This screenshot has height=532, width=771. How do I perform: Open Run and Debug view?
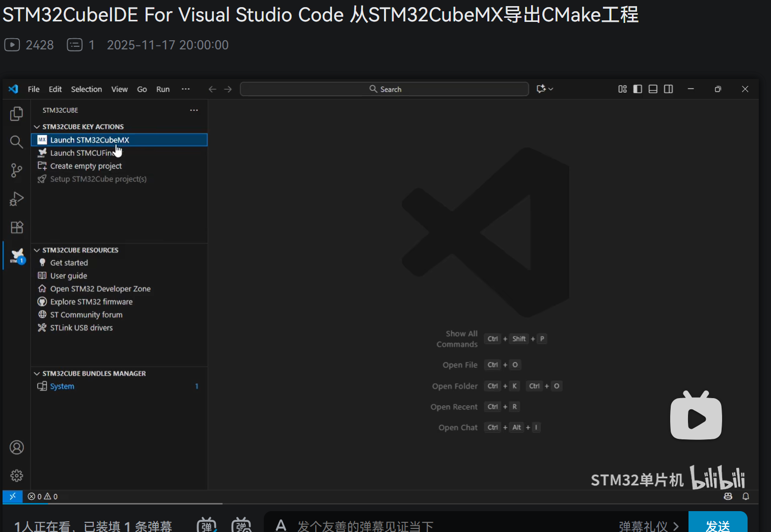click(16, 199)
